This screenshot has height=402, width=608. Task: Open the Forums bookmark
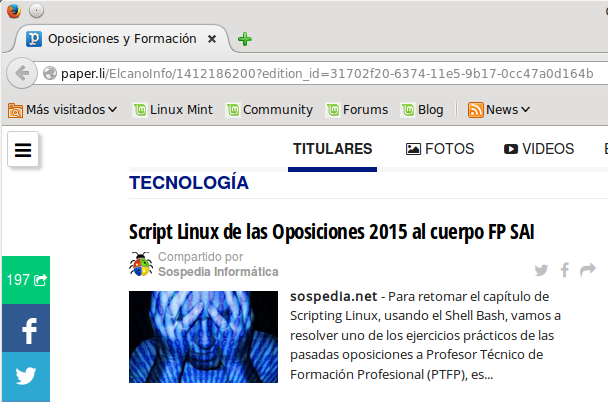point(357,110)
